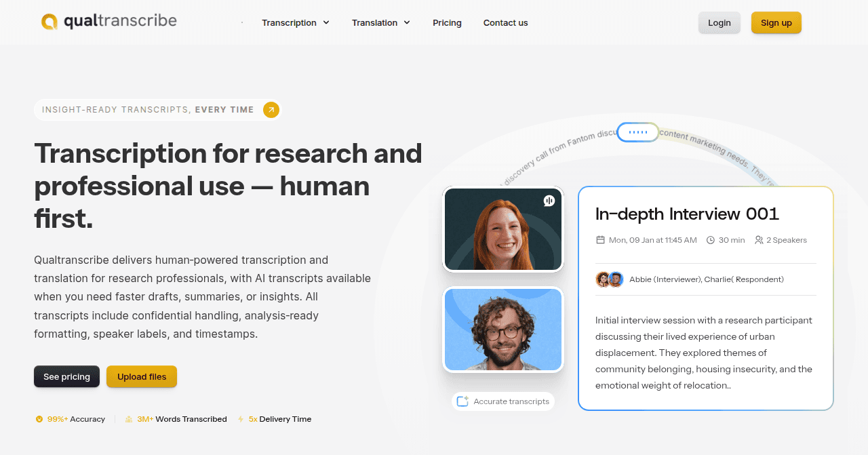Click Abbie's interviewer avatar
The width and height of the screenshot is (868, 455).
click(603, 279)
